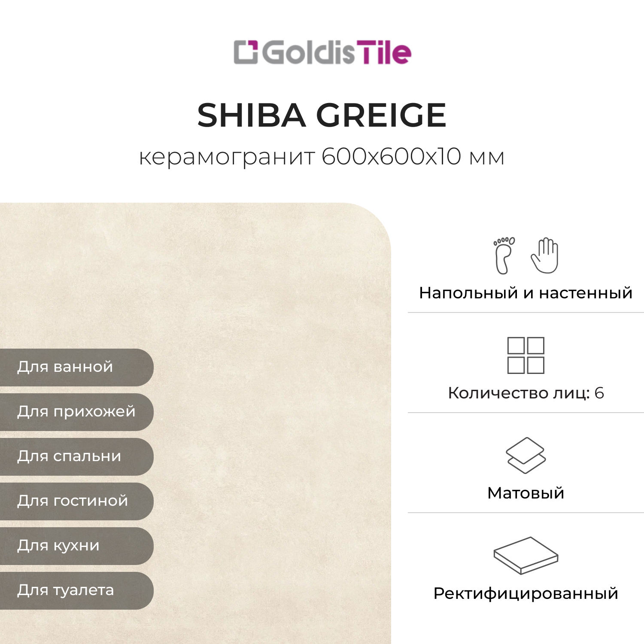Screen dimensions: 644x644
Task: Click the "Матовый" surface label
Action: click(526, 493)
